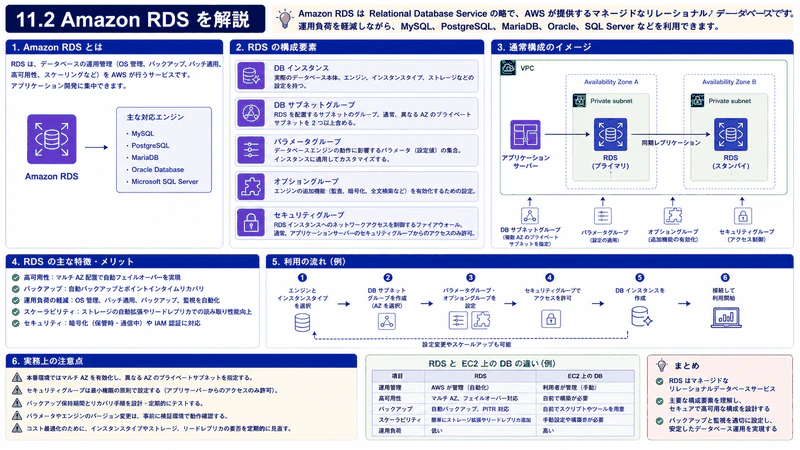Click the RDS (プライマリ) instance icon
This screenshot has width=800, height=450.
[x=610, y=134]
